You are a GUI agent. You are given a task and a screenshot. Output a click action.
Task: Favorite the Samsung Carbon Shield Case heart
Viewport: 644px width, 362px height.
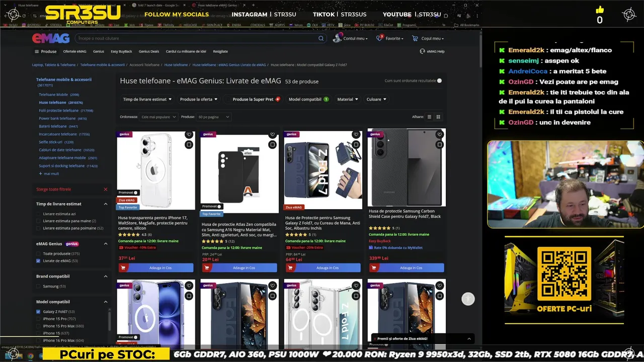pos(439,134)
